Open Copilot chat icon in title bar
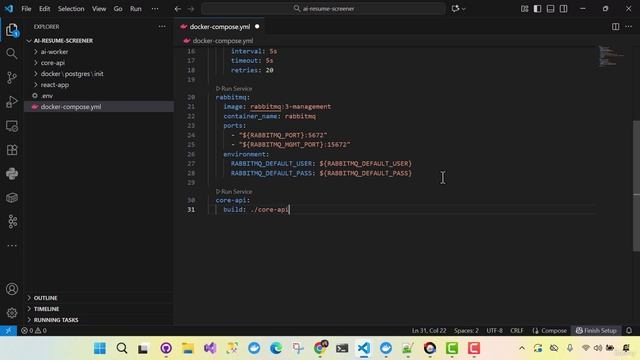Screen dimensions: 640x360 click(x=455, y=9)
